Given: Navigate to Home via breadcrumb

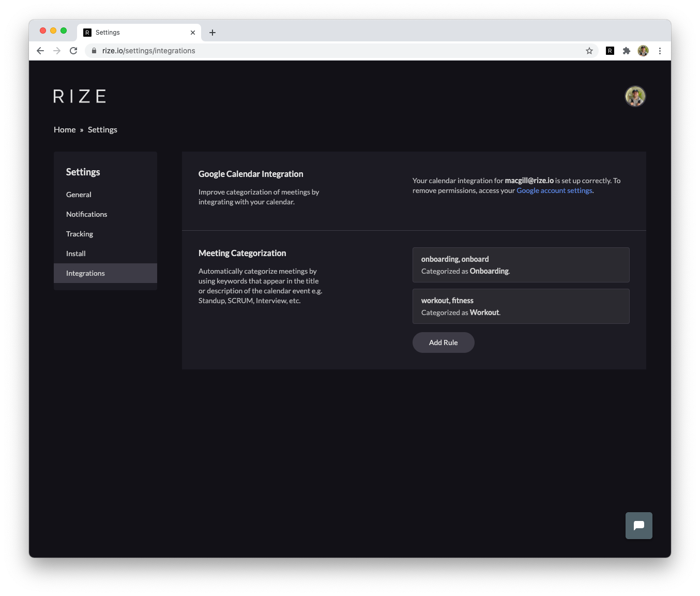Looking at the screenshot, I should pyautogui.click(x=65, y=130).
